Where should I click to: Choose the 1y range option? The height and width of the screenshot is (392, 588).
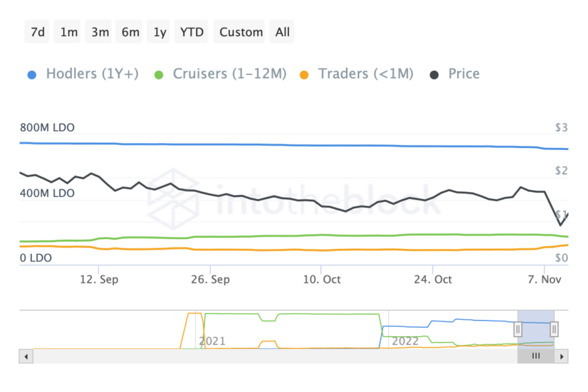coord(160,32)
